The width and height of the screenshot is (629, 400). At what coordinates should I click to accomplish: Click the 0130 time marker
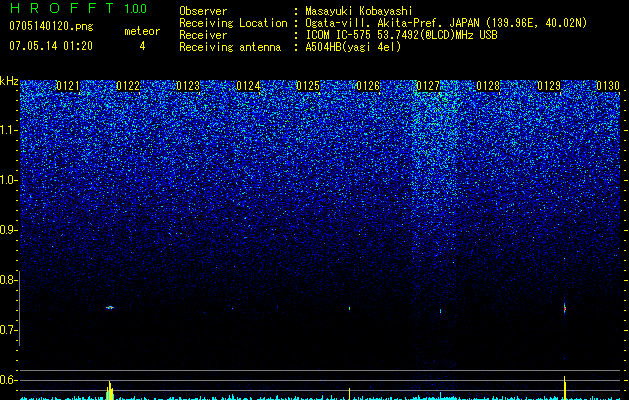[x=608, y=86]
